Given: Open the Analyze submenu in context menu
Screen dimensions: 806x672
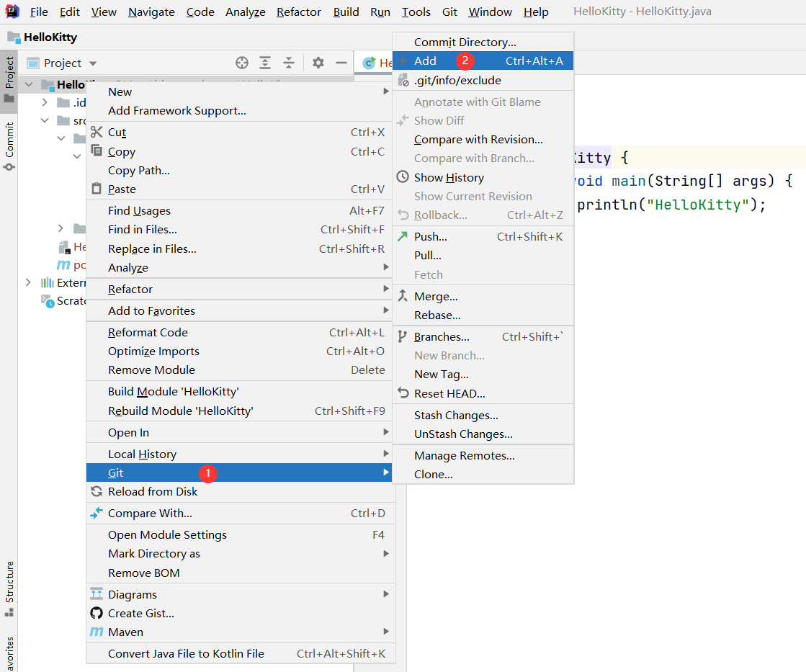Looking at the screenshot, I should point(241,267).
